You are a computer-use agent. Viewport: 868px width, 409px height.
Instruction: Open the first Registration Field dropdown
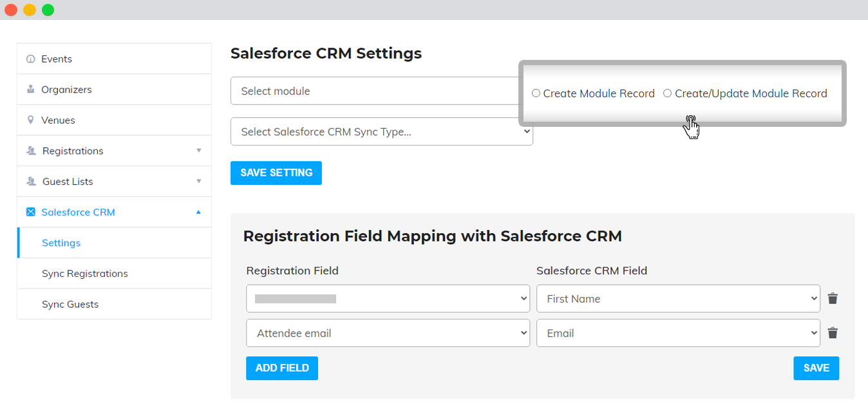click(388, 299)
